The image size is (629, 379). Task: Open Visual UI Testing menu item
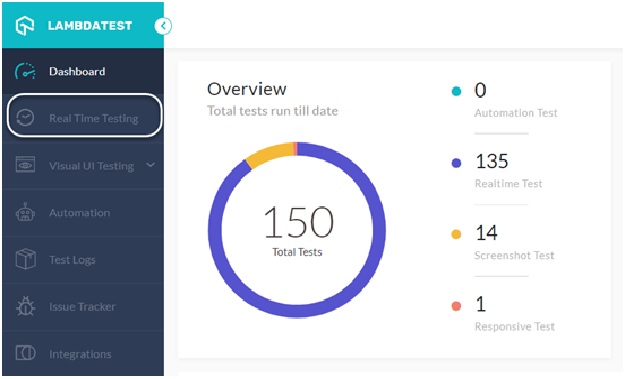83,165
